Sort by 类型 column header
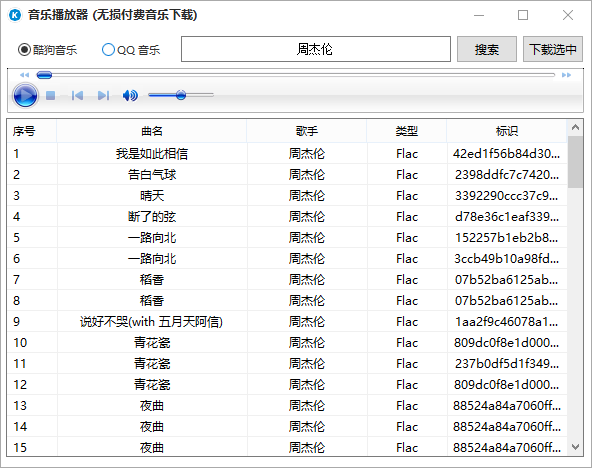The width and height of the screenshot is (592, 468). point(407,131)
